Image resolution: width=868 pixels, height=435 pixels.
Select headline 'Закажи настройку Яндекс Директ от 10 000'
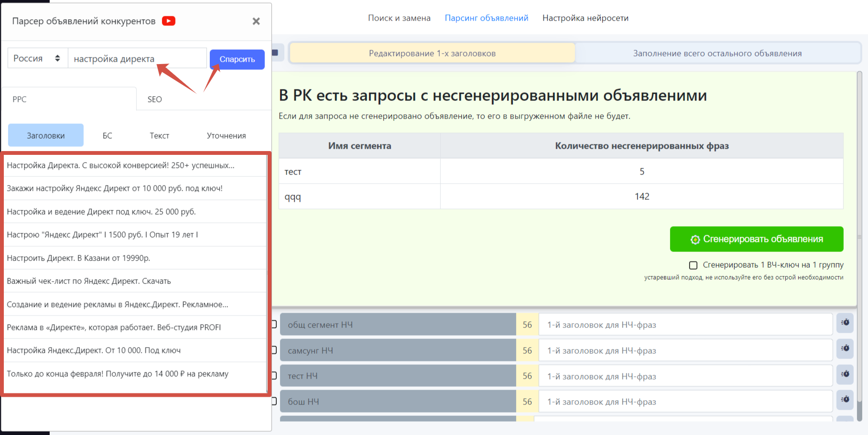(135, 188)
